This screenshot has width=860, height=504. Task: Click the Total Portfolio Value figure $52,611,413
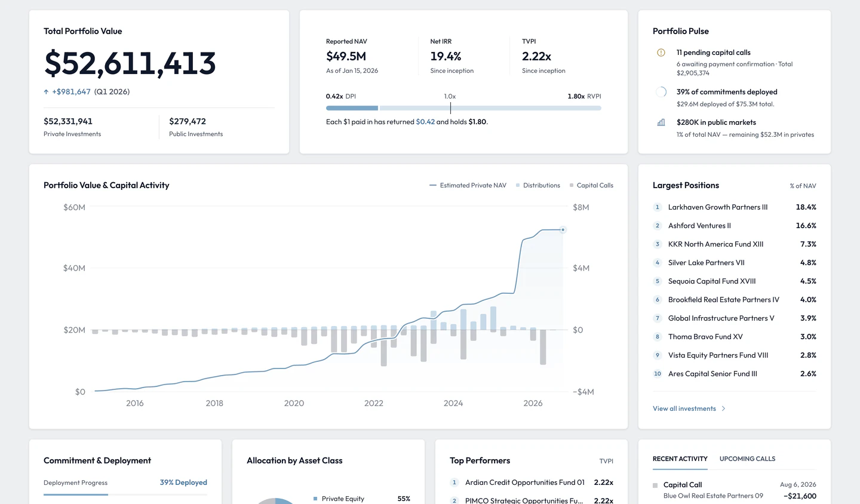(130, 63)
